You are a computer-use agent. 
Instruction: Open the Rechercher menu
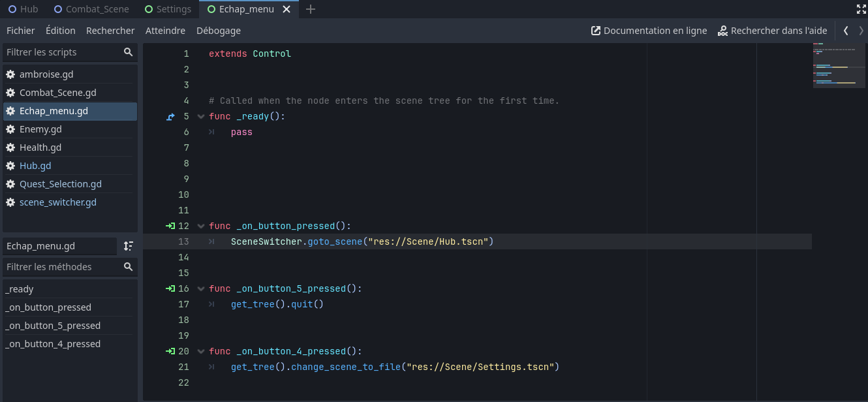point(110,31)
